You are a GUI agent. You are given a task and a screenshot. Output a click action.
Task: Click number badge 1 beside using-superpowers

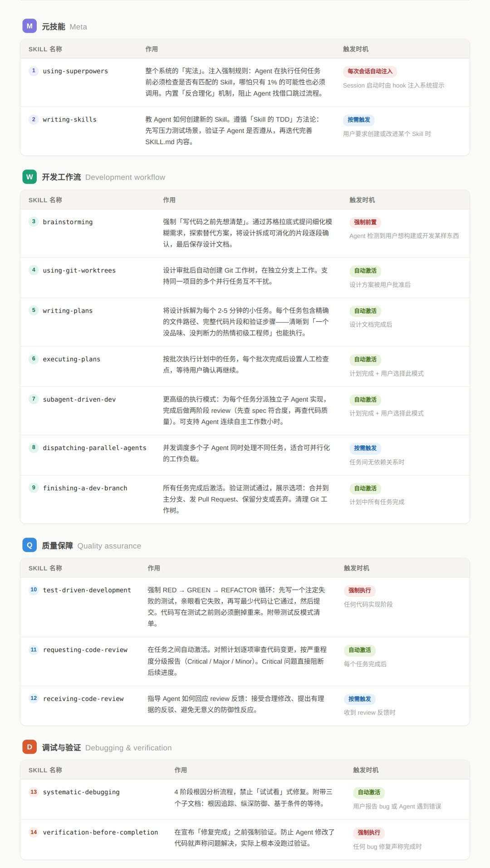click(x=34, y=71)
